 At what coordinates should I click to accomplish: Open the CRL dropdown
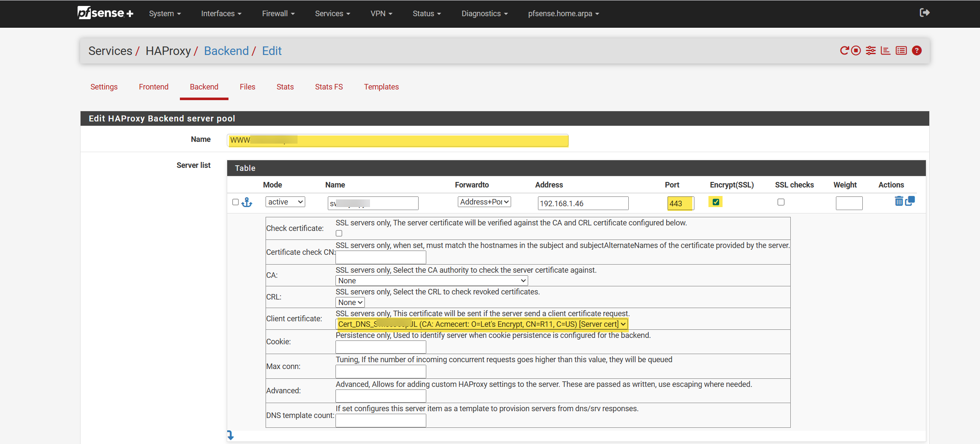[x=350, y=302]
